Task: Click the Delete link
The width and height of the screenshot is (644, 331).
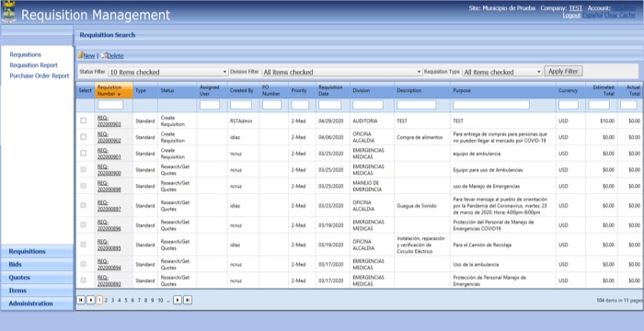Action: (x=115, y=56)
